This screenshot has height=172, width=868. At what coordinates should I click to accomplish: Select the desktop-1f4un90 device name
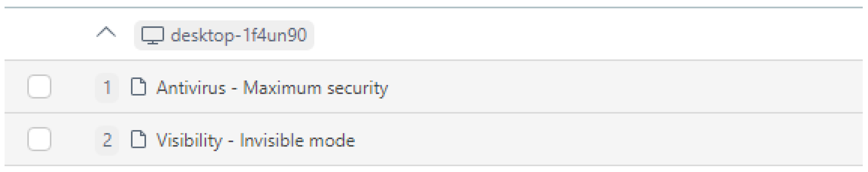(x=239, y=35)
